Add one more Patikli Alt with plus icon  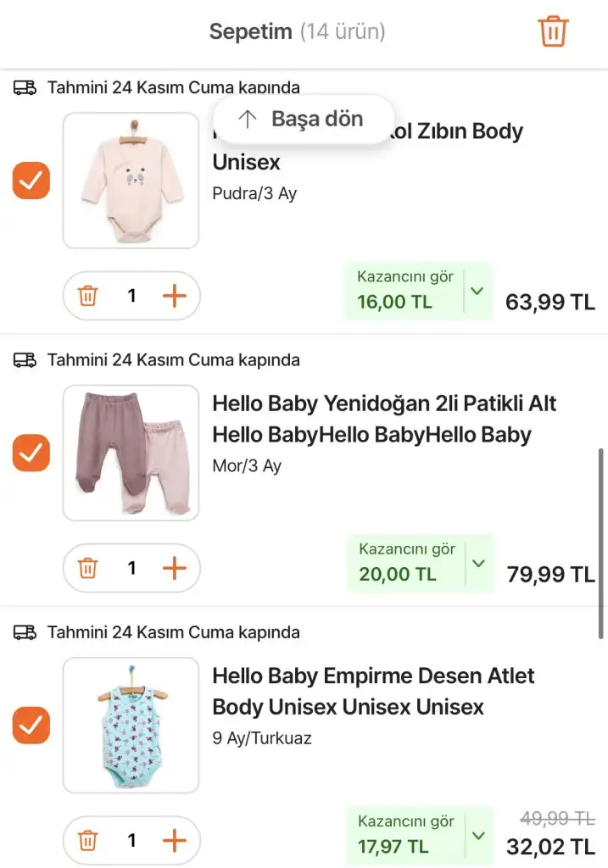[x=174, y=568]
